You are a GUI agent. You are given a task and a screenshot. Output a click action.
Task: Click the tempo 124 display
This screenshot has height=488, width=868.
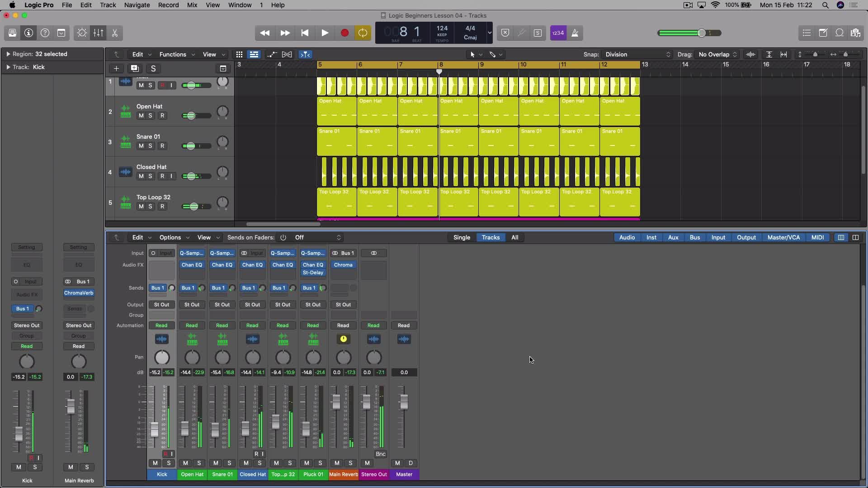tap(442, 28)
